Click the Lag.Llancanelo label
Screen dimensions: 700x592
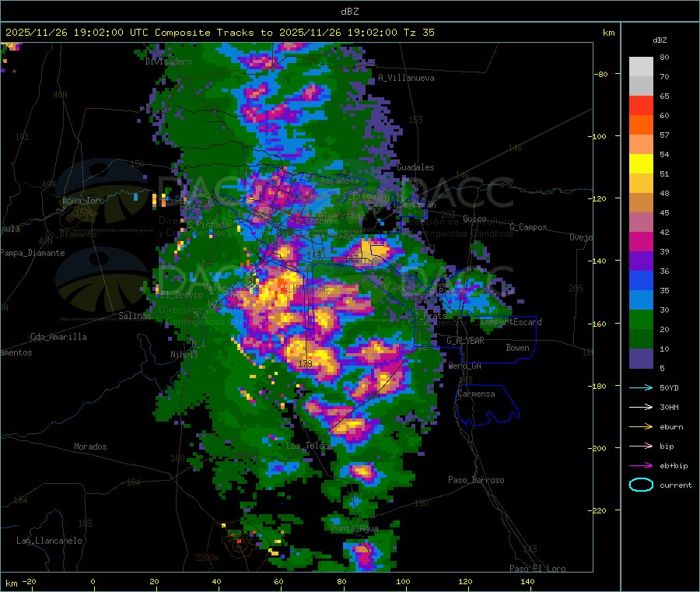49,541
